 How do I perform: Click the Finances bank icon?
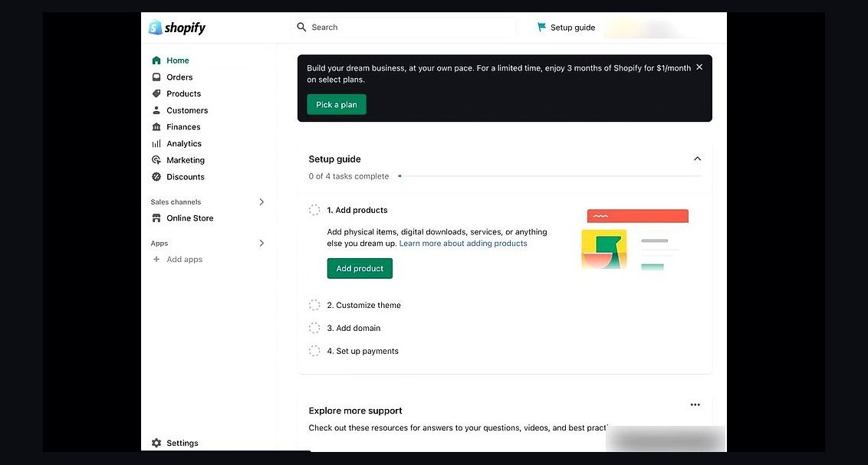[x=156, y=126]
